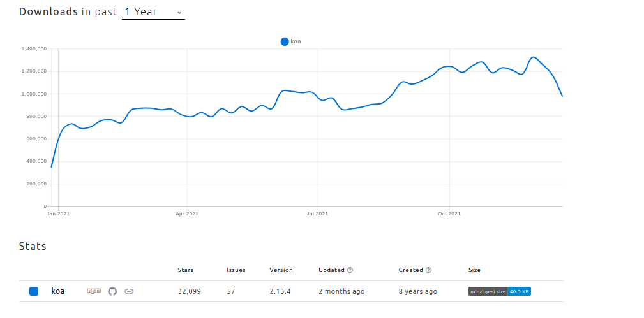Click the 57 issues count
Screen dimensions: 644x318
coord(231,291)
